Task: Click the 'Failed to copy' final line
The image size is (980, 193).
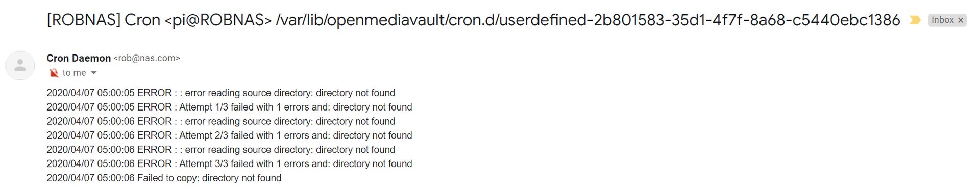Action: click(x=164, y=178)
